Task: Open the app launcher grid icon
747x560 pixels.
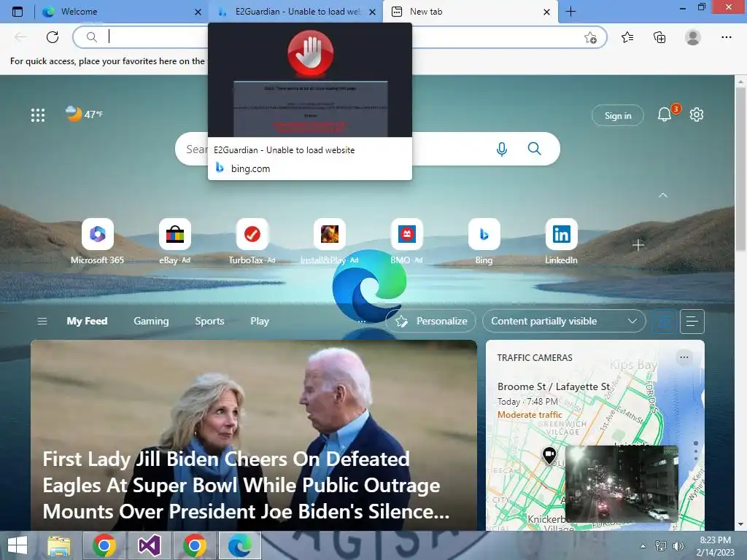Action: click(38, 114)
